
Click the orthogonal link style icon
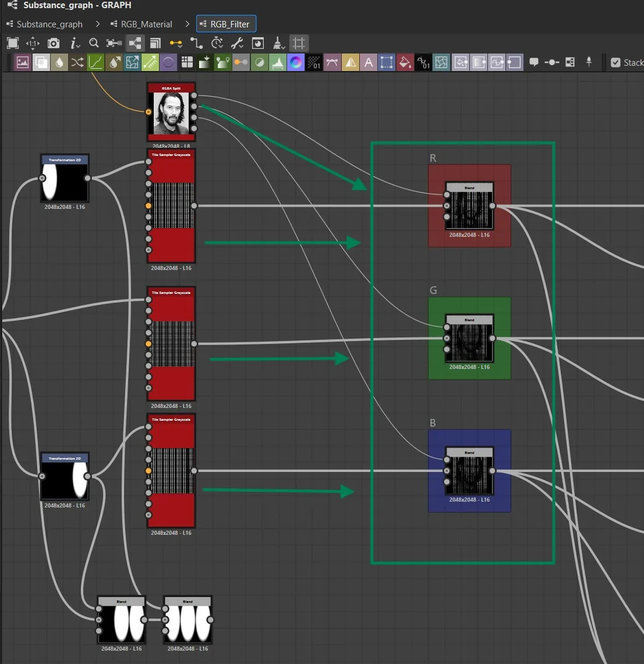pos(197,43)
